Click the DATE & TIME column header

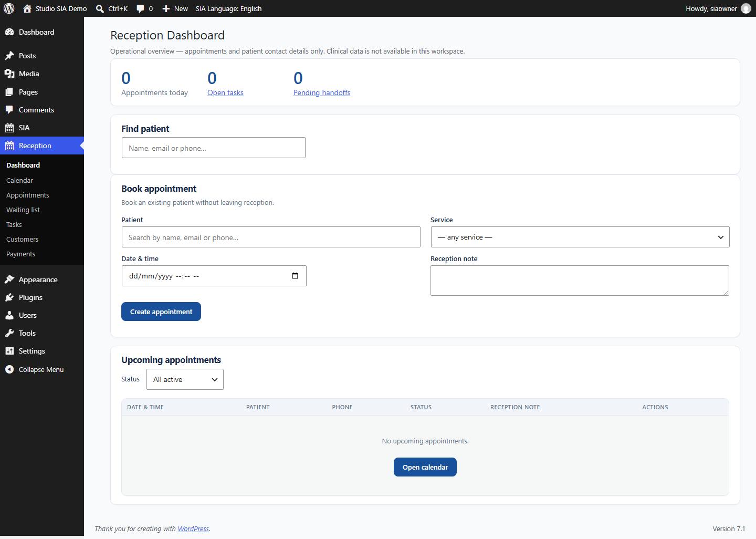coord(145,407)
